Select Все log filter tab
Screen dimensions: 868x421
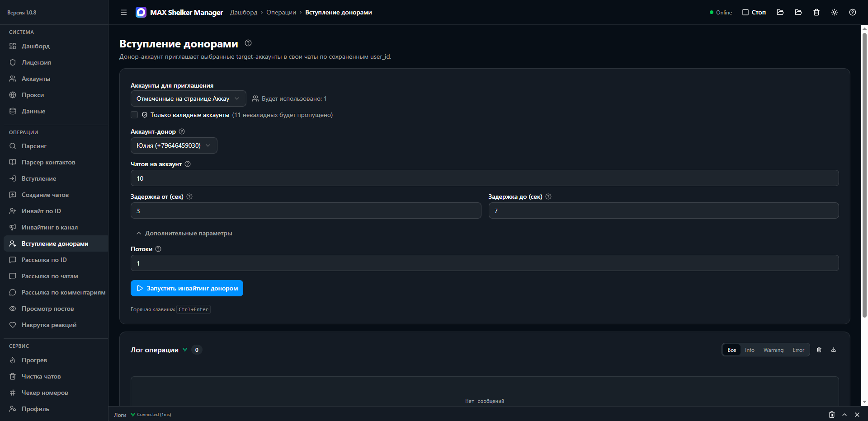tap(731, 350)
